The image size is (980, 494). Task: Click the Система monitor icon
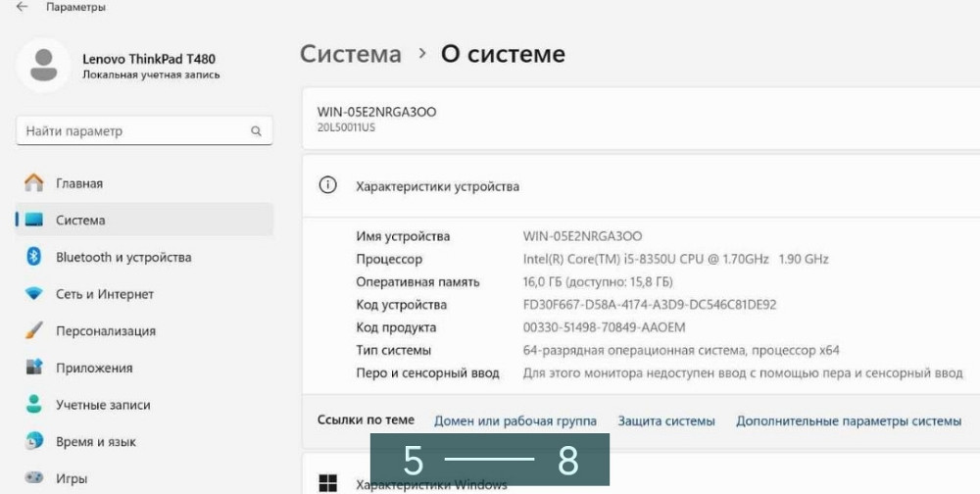[33, 221]
